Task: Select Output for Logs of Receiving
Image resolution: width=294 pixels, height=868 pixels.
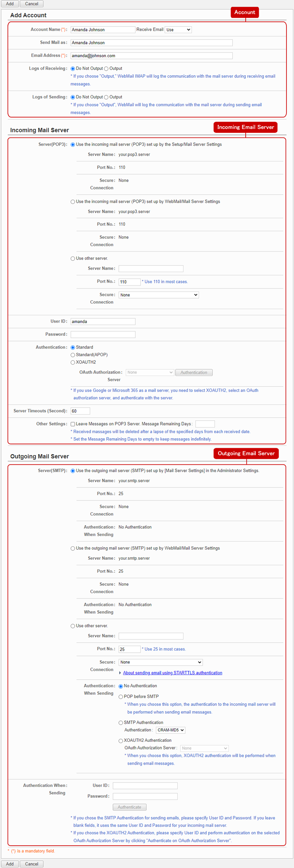Action: pyautogui.click(x=106, y=69)
